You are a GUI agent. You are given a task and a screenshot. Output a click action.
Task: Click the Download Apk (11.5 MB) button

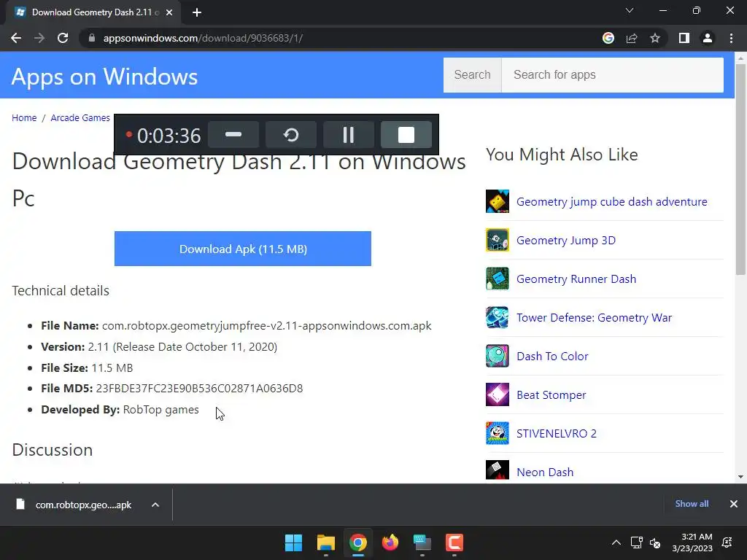[x=243, y=249]
